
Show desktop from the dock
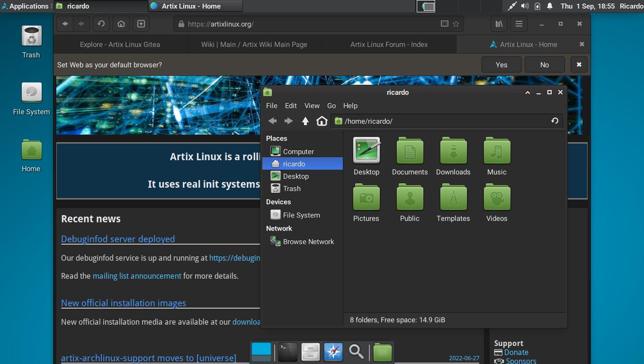coord(261,352)
